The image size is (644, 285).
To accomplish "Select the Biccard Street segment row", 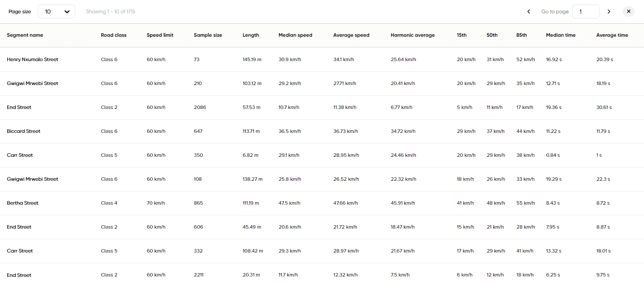I will (24, 131).
